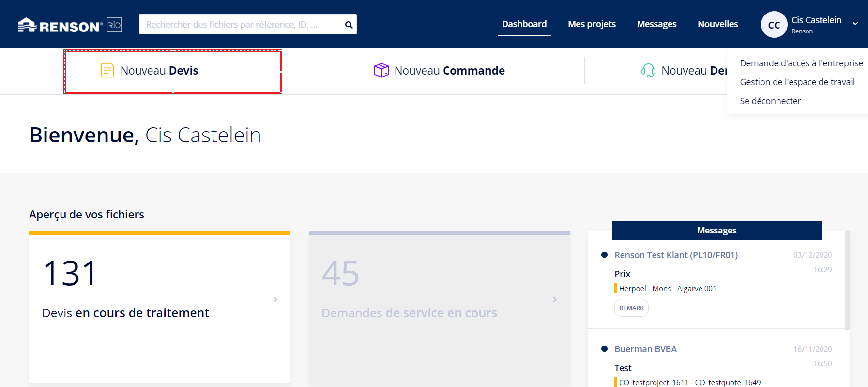The image size is (868, 387).
Task: Open the Renson Test Klant message link
Action: point(676,255)
